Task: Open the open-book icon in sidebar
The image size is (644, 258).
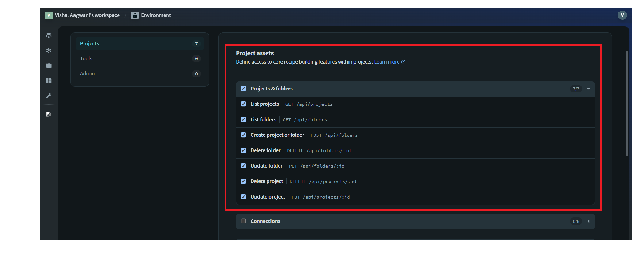Action: point(49,65)
